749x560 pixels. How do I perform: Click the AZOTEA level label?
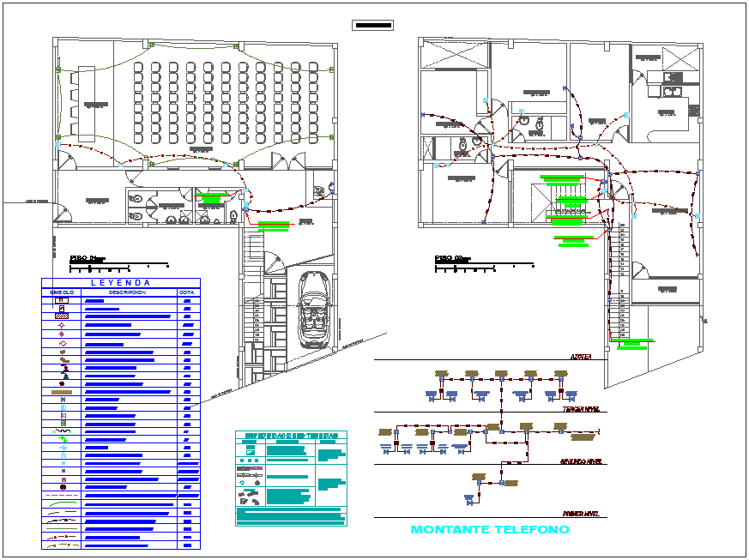(582, 356)
